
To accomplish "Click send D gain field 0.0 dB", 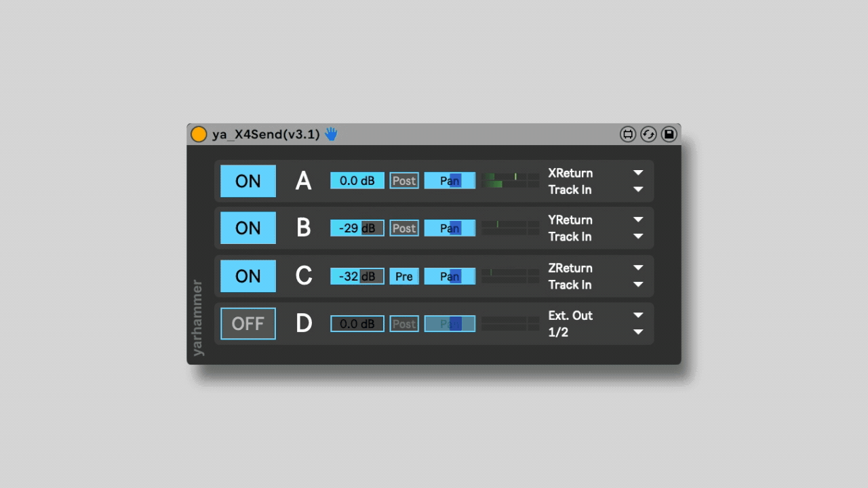I will pos(357,323).
